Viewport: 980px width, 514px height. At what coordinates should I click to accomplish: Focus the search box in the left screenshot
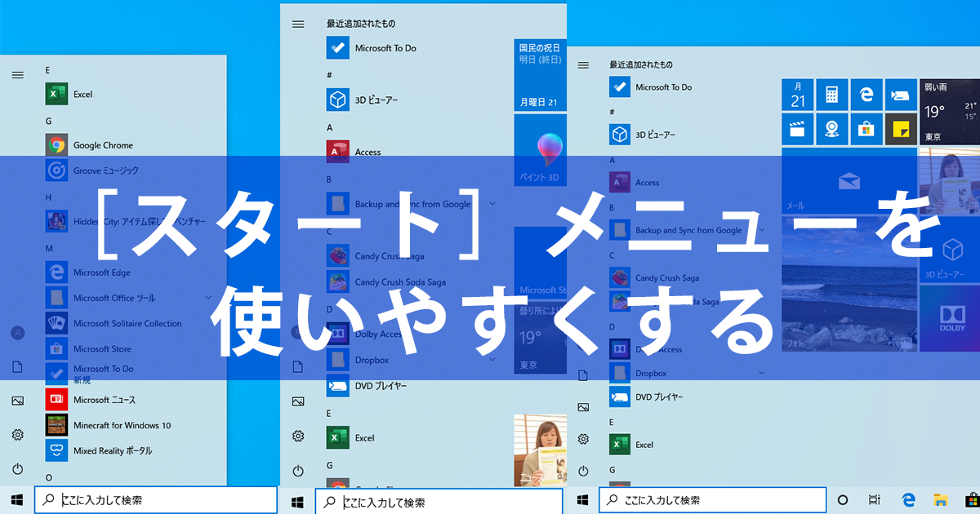pos(157,499)
